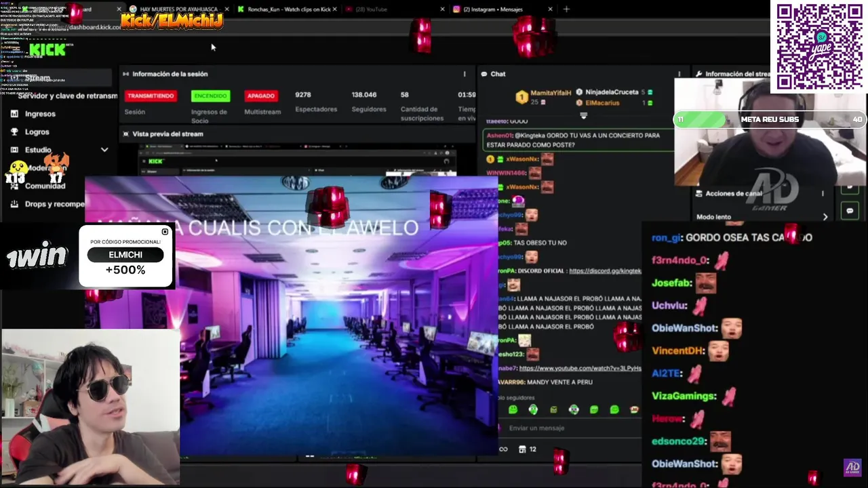868x488 pixels.
Task: Click the red TRANSMITIENDO session badge
Action: coord(151,96)
